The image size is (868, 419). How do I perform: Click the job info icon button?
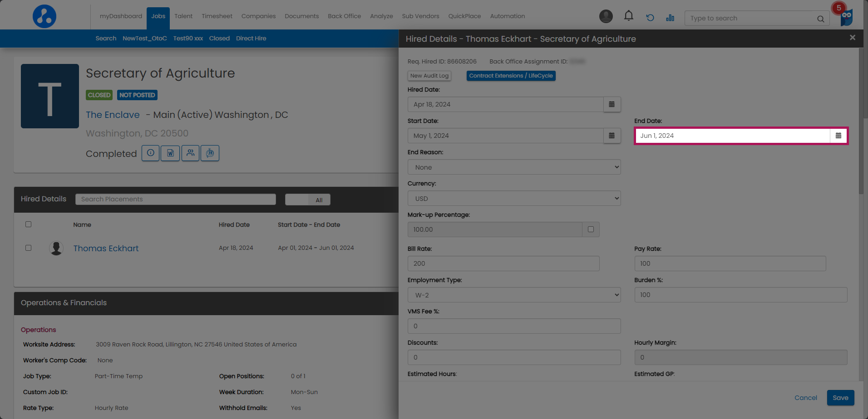click(150, 153)
